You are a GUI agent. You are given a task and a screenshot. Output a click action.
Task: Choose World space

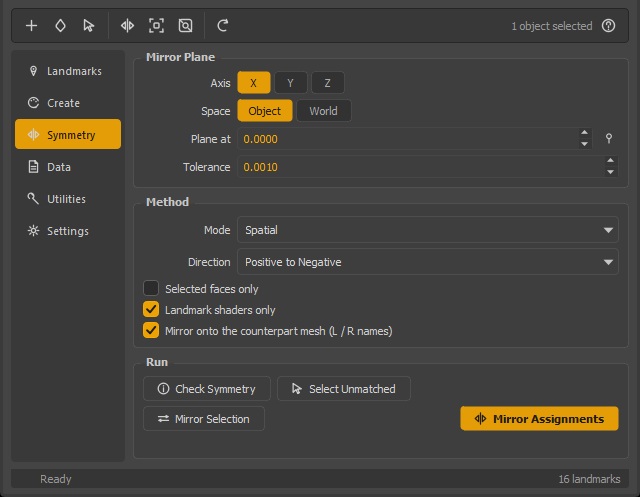(323, 111)
